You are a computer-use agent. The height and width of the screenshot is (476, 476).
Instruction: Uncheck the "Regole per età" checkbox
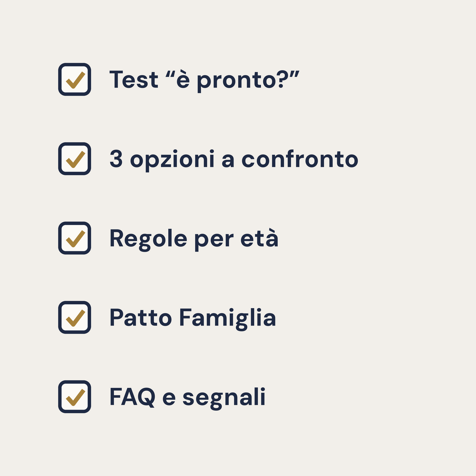tap(75, 238)
